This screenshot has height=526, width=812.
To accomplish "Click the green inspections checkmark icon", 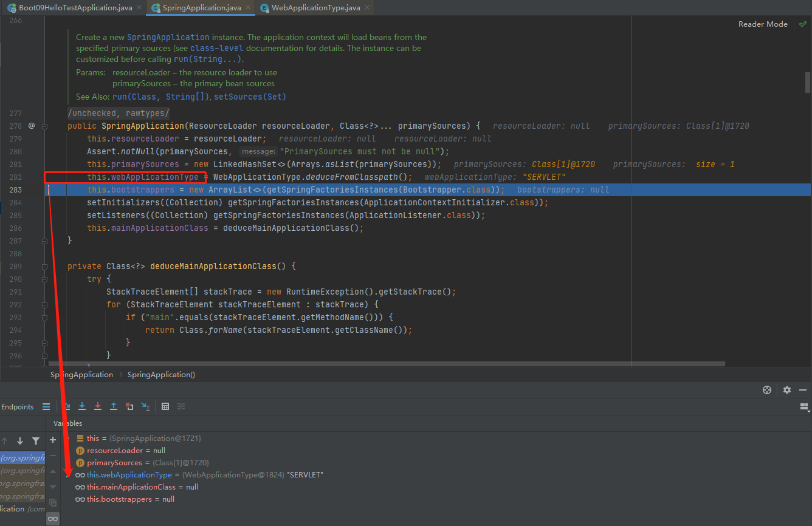I will pos(803,24).
